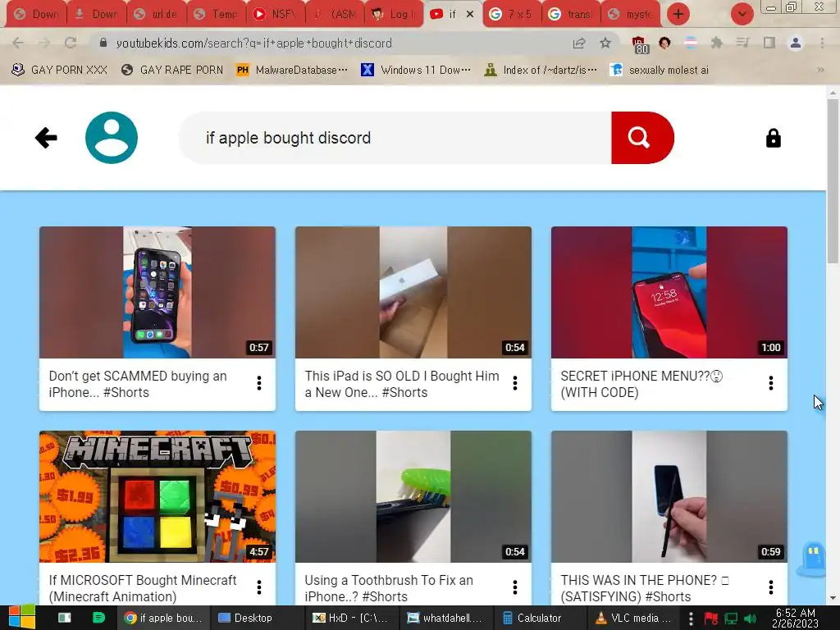Show hidden tray icons on the taskbar
Screen dimensions: 840x630
(691, 619)
